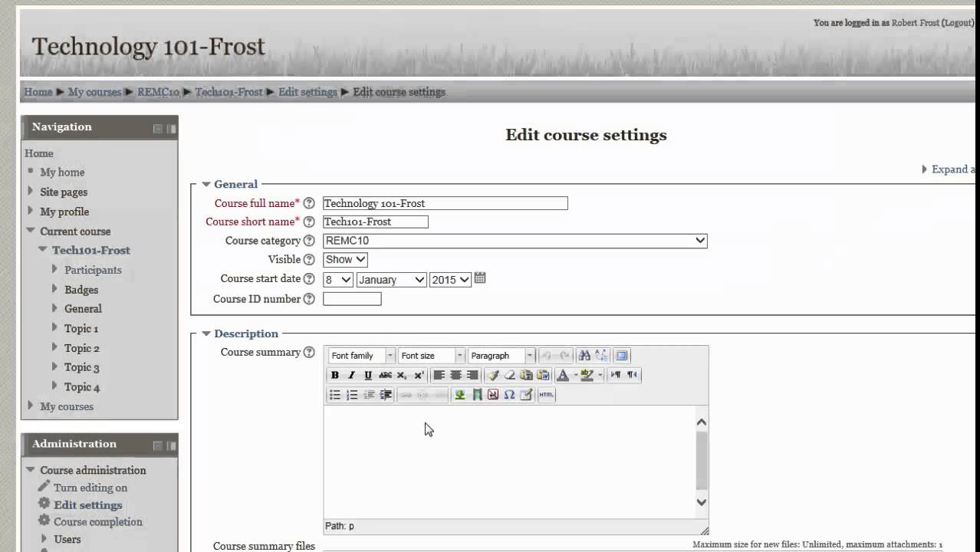Toggle italic formatting in editor
980x552 pixels.
click(x=351, y=375)
